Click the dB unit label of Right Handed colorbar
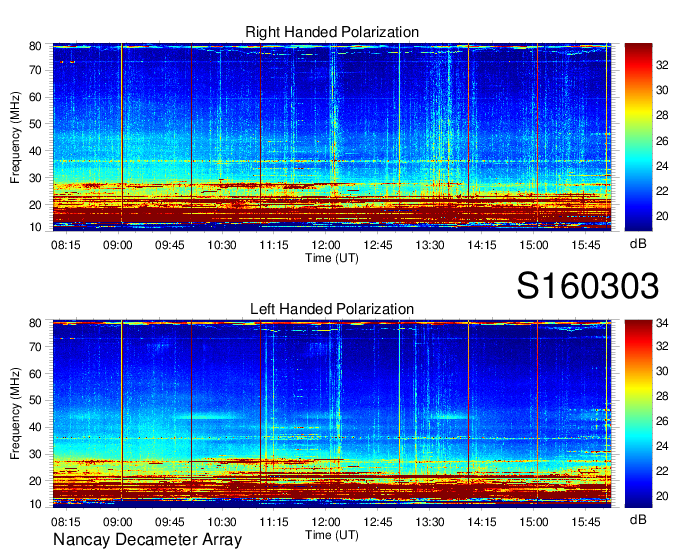This screenshot has width=680, height=552. click(x=638, y=244)
